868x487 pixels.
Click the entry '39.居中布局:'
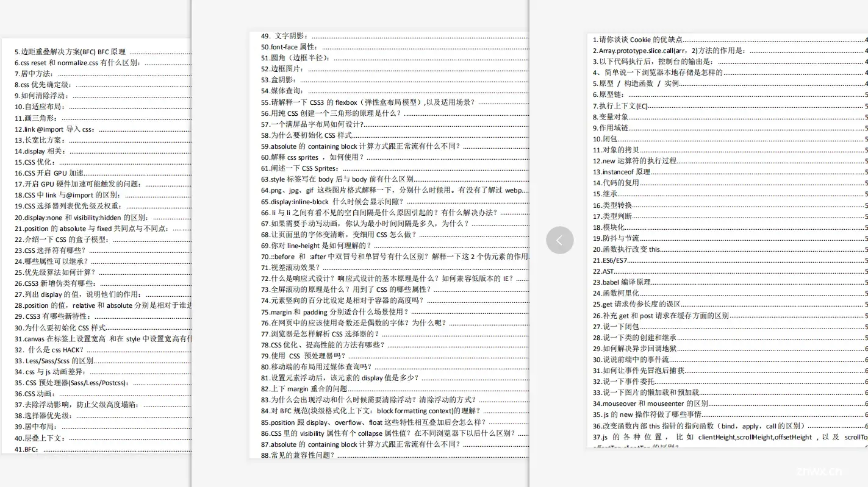pyautogui.click(x=102, y=427)
